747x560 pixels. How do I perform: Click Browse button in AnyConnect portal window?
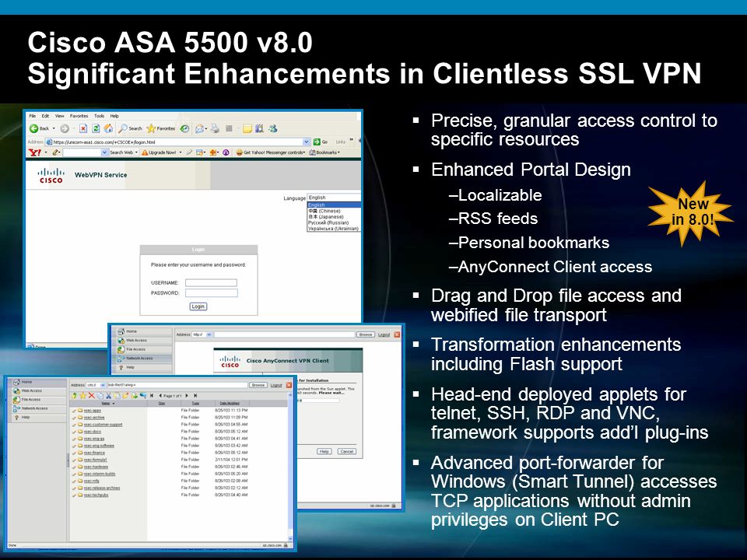pyautogui.click(x=366, y=334)
